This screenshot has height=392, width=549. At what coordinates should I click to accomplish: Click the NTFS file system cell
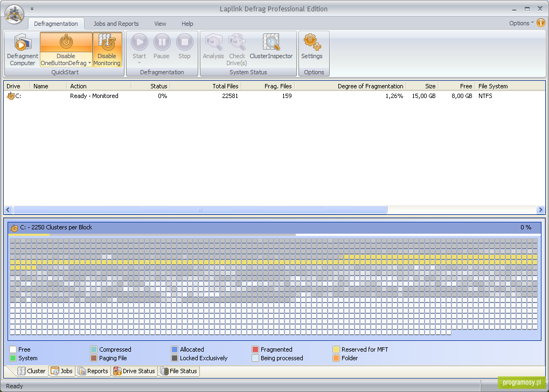tap(485, 96)
